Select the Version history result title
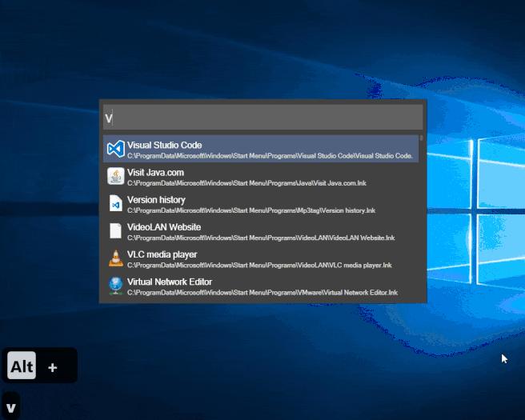The width and height of the screenshot is (525, 420). 156,200
